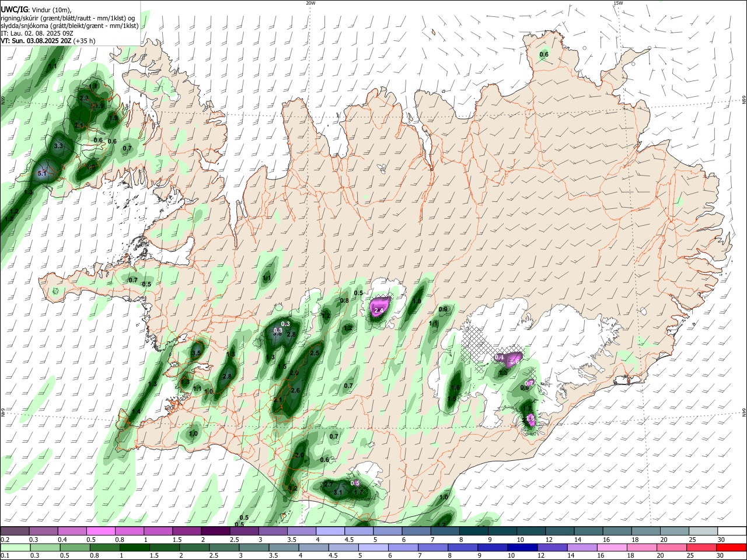
Task: Click the 3.5 precipitation value label
Action: 196,353
